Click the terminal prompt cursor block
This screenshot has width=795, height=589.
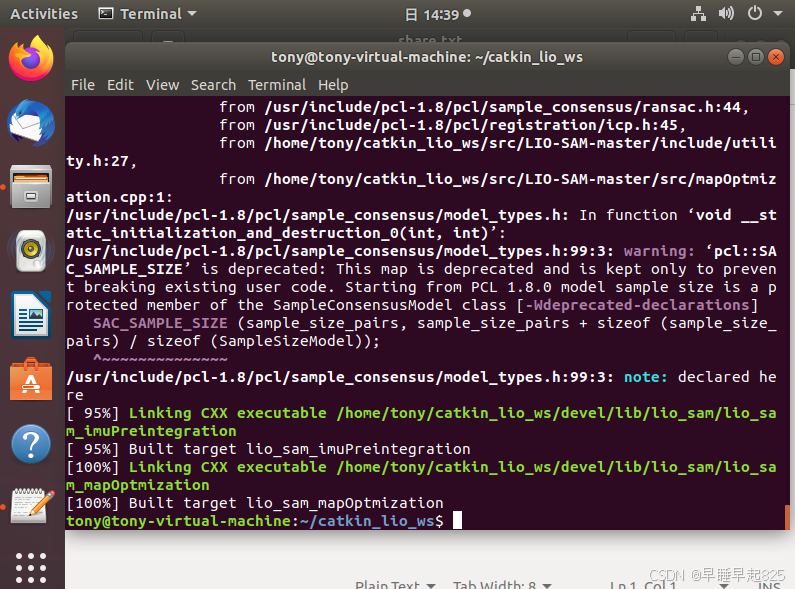click(457, 521)
